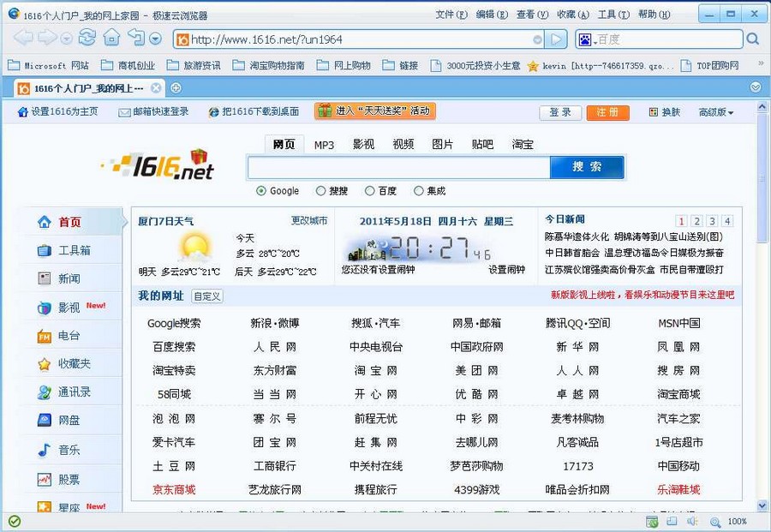This screenshot has height=532, width=771.
Task: Open the 新浪·微博 link
Action: coord(274,323)
